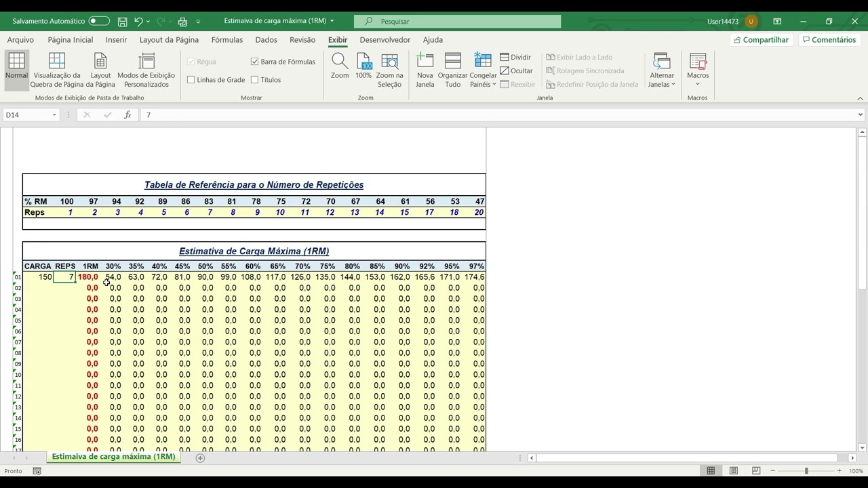Click Zoom to Selection
868x488 pixels.
pyautogui.click(x=389, y=70)
